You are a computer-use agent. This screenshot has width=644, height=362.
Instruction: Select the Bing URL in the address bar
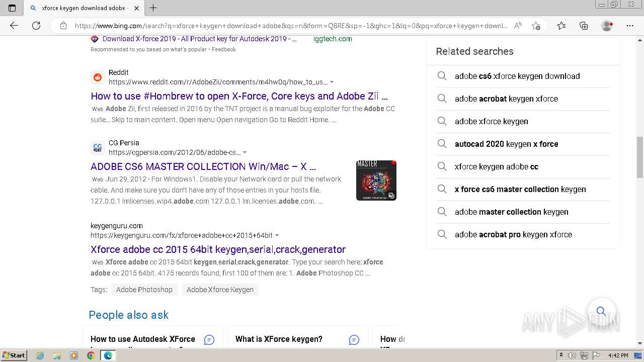[x=291, y=26]
